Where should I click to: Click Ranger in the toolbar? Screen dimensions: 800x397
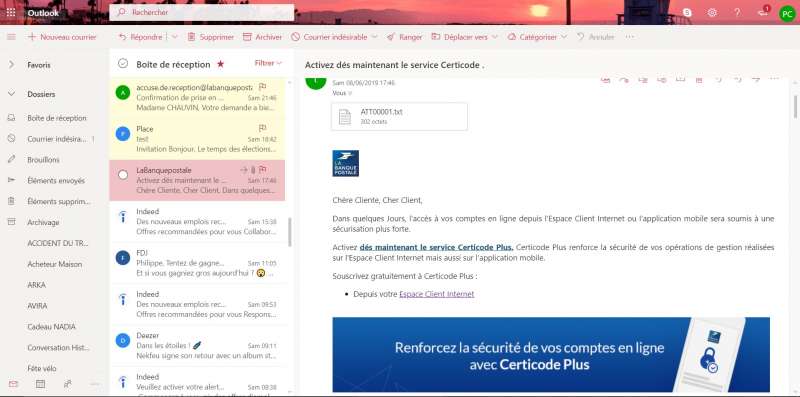coord(405,37)
